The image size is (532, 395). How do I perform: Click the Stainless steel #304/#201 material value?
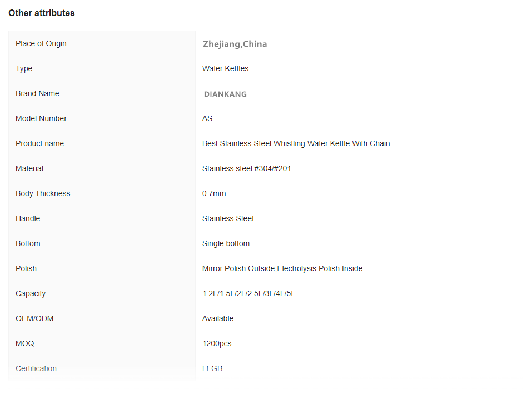(246, 168)
